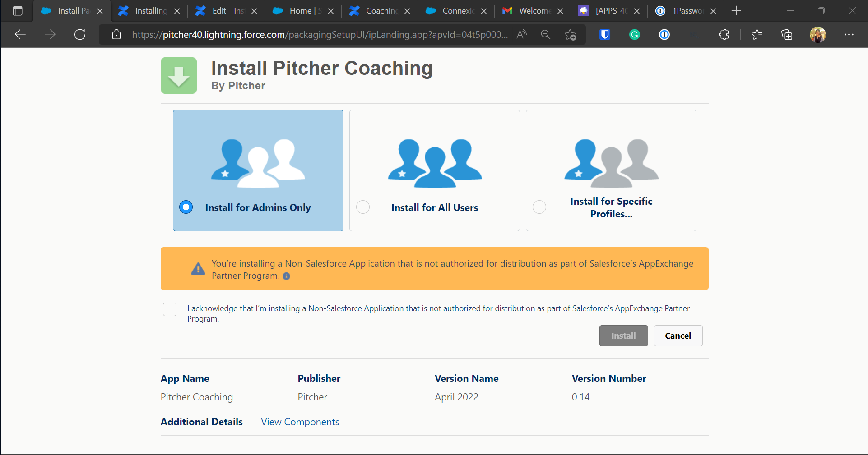Click the info icon beside the warning text
The width and height of the screenshot is (868, 455).
[287, 276]
